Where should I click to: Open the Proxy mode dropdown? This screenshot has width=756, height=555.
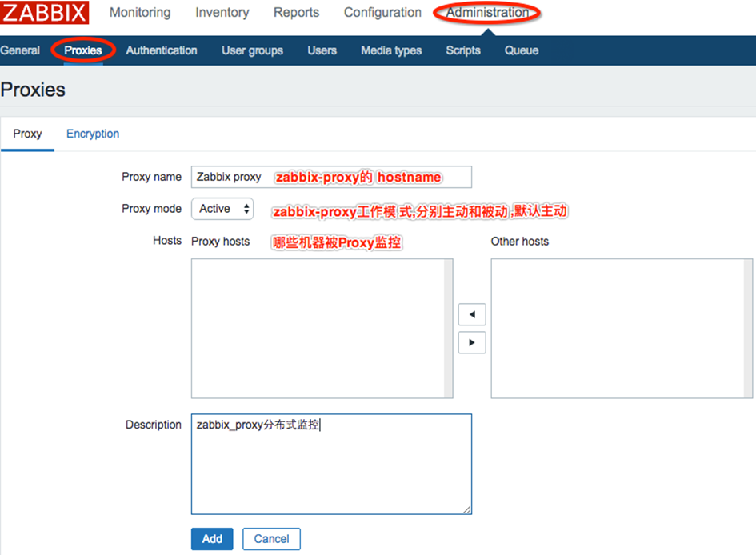coord(222,209)
